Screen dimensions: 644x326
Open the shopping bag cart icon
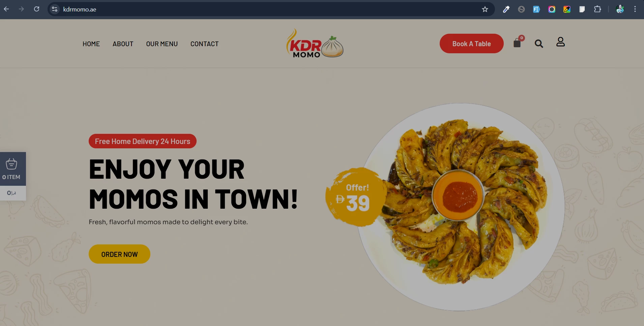(x=518, y=43)
